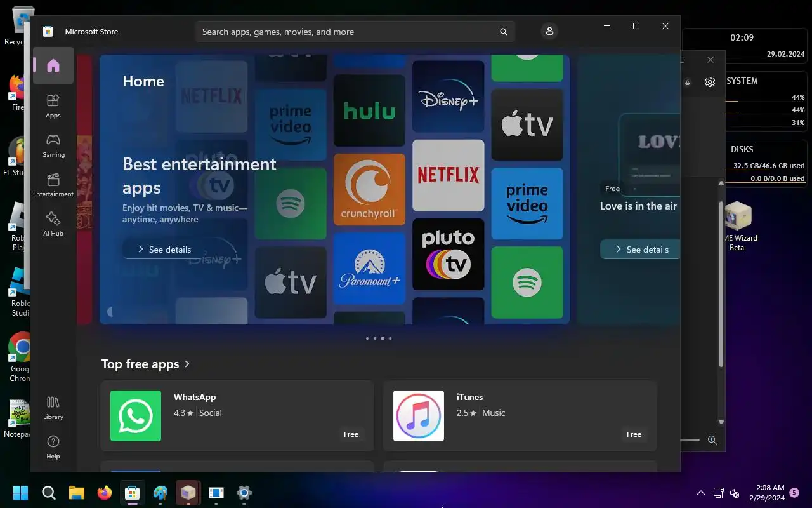Open the Store account profile icon
The image size is (812, 508).
(x=549, y=31)
